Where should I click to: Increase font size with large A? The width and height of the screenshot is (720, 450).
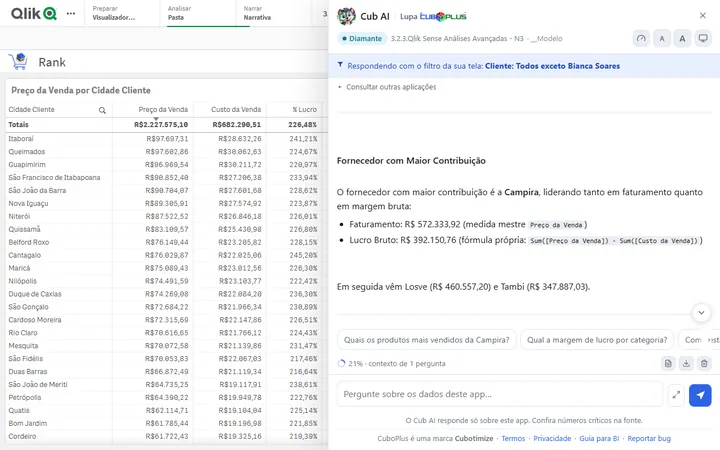point(682,39)
